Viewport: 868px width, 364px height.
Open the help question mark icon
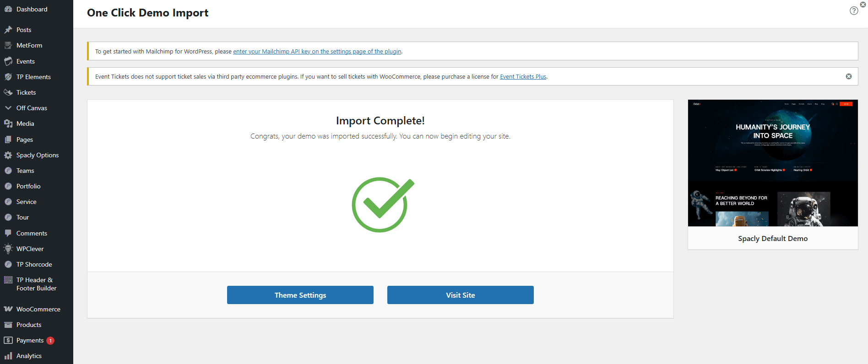coord(854,11)
